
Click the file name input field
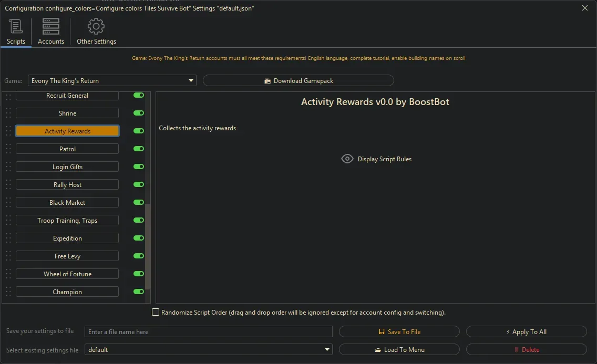[x=209, y=331]
